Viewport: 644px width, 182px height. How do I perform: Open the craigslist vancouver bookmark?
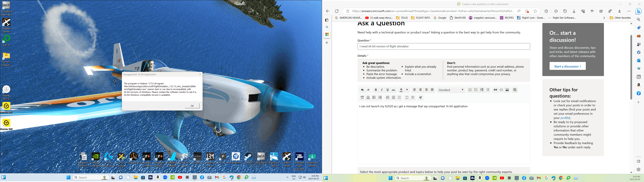pyautogui.click(x=483, y=18)
